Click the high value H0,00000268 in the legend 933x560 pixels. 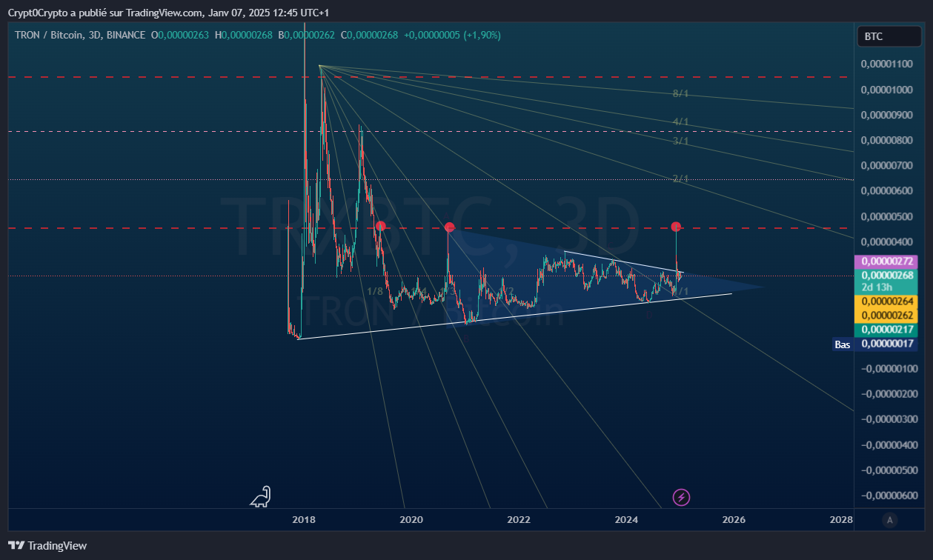click(x=244, y=35)
